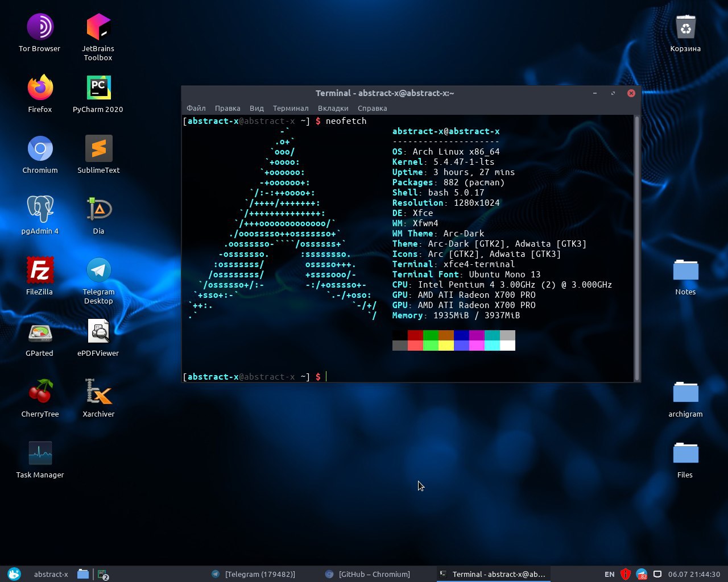The image size is (728, 582).
Task: Close the Terminal window
Action: (631, 93)
